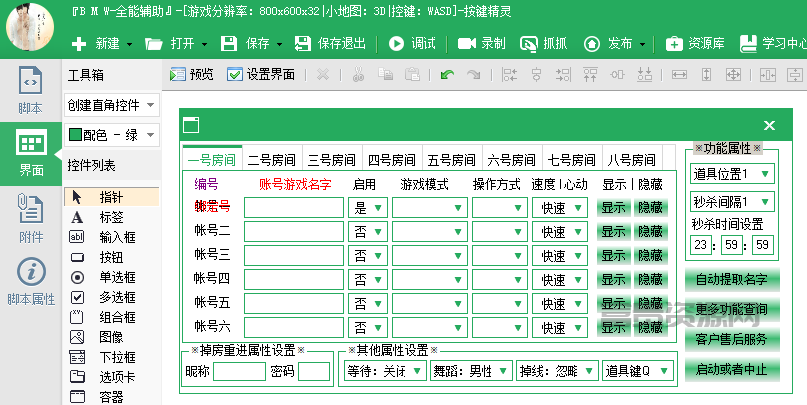Click the make same width icon
This screenshot has height=405, width=807.
(679, 75)
